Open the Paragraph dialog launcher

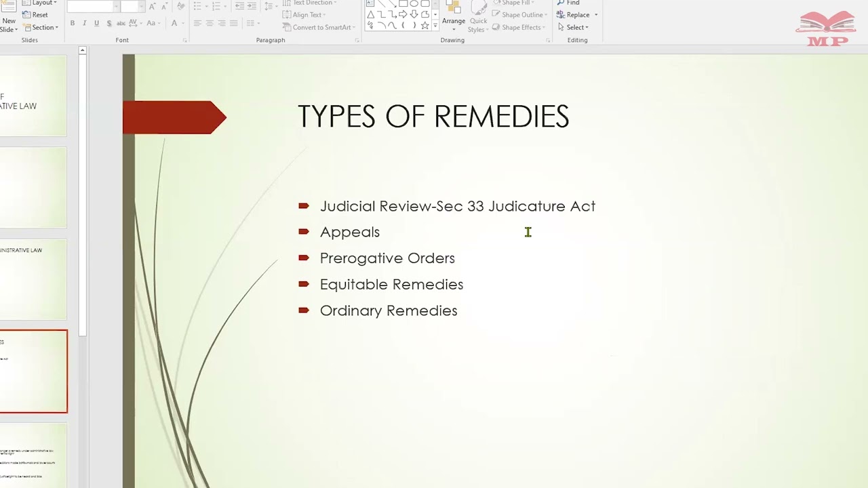(x=357, y=41)
